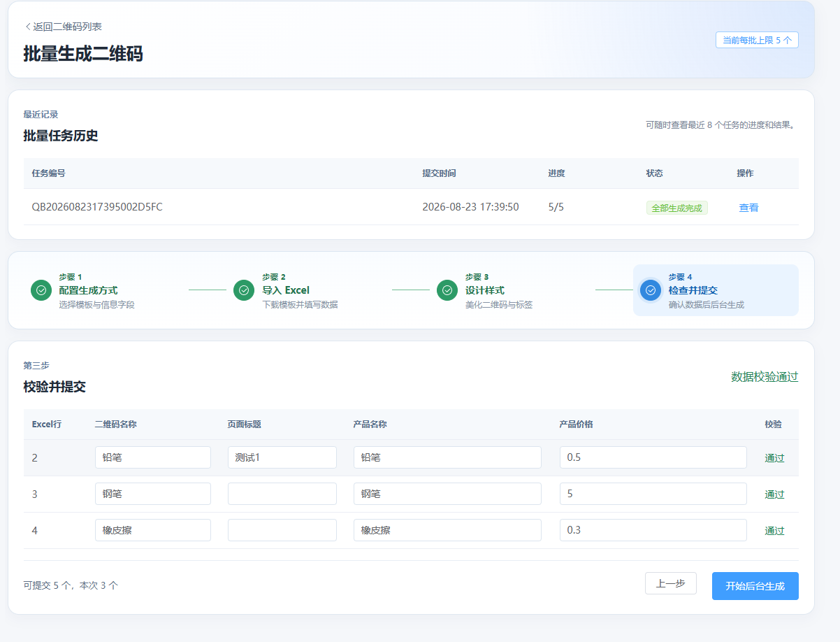Go back via 返回二维码列表 link
Viewport: 840px width, 642px height.
(63, 27)
